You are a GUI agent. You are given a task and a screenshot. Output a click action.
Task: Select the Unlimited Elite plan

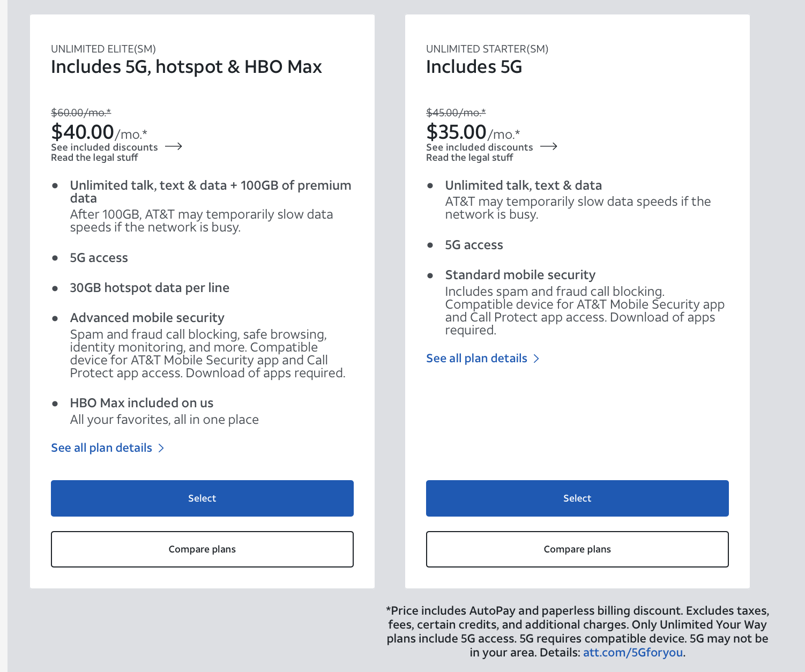(x=202, y=498)
